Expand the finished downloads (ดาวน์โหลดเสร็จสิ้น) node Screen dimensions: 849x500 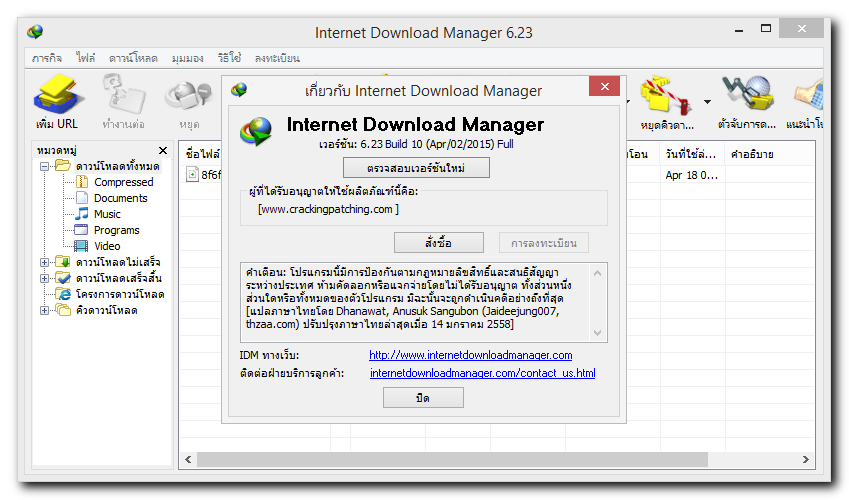tap(44, 278)
